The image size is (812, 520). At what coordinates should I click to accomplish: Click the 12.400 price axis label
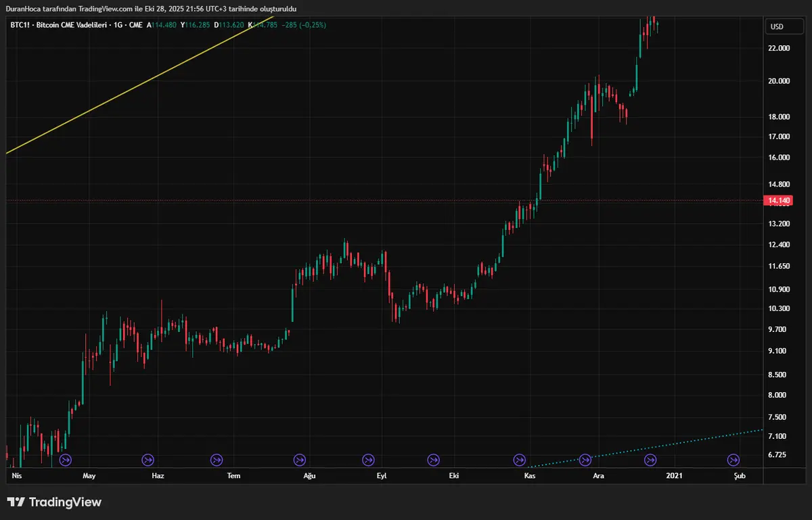779,245
